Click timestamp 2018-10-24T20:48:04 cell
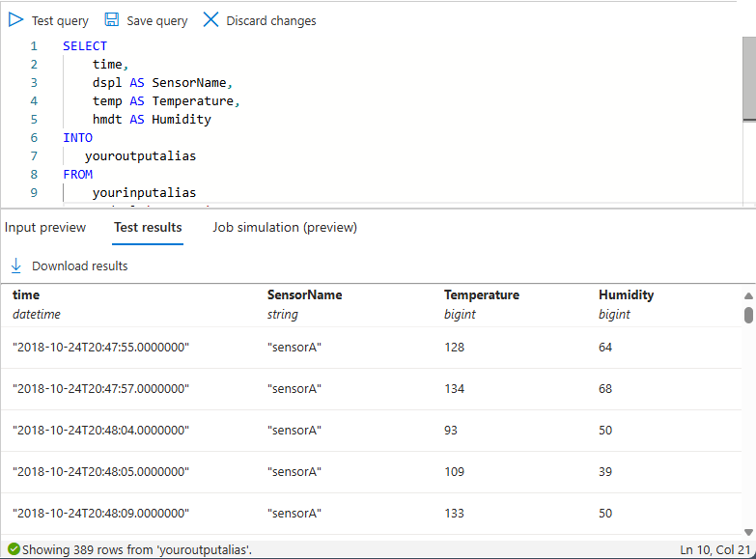 coord(100,431)
